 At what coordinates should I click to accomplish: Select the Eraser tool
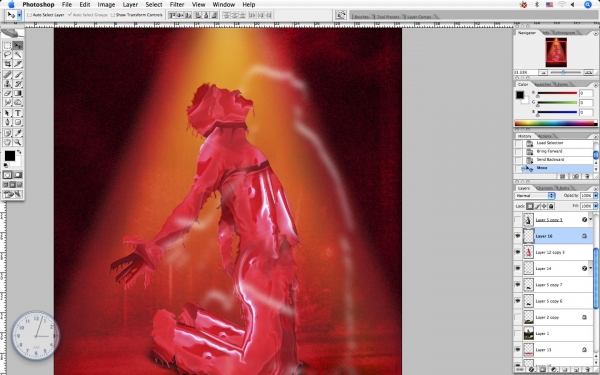point(7,93)
